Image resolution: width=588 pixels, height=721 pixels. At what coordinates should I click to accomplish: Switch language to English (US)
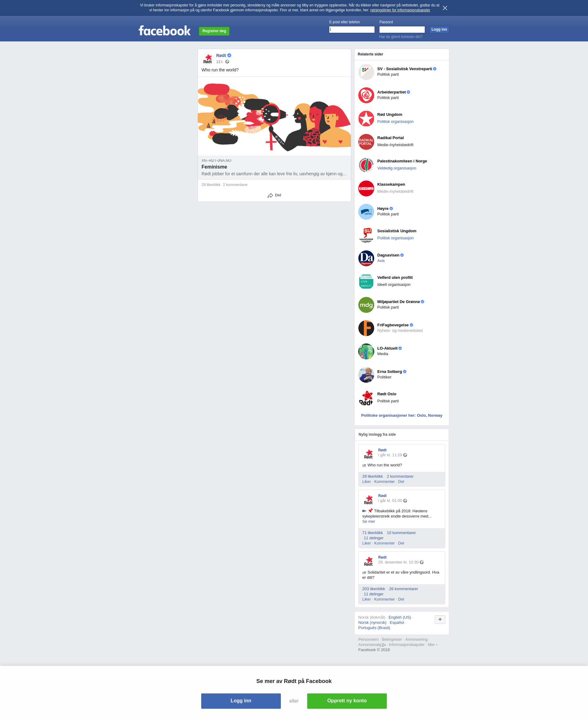coord(399,617)
